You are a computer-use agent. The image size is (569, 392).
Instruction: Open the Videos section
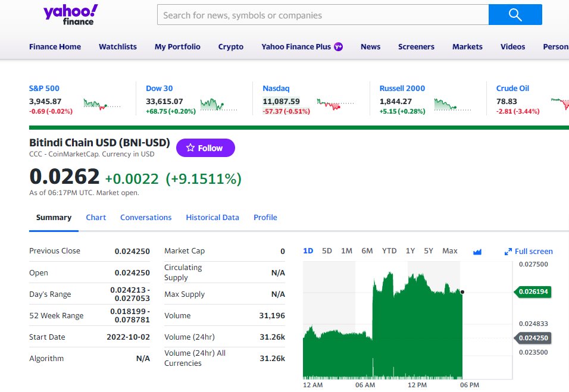pos(512,47)
